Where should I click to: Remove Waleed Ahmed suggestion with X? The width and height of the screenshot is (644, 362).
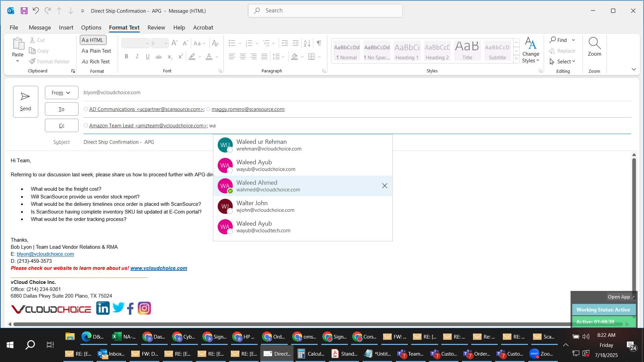[385, 186]
